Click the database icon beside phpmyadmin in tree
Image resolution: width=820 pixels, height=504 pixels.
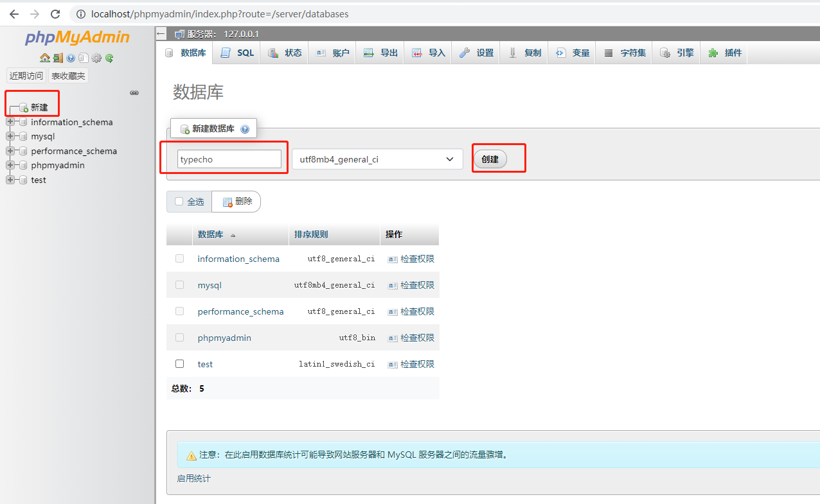23,165
